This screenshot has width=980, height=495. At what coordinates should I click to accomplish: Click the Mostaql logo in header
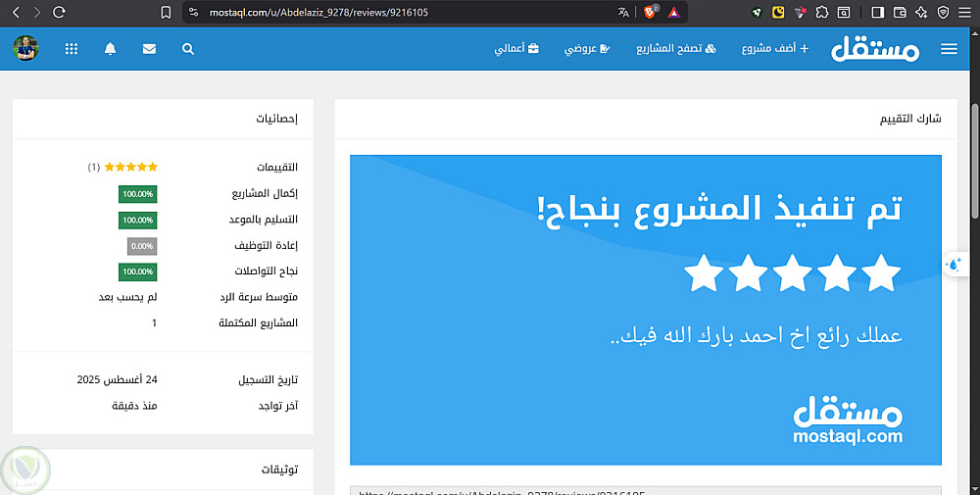[875, 48]
